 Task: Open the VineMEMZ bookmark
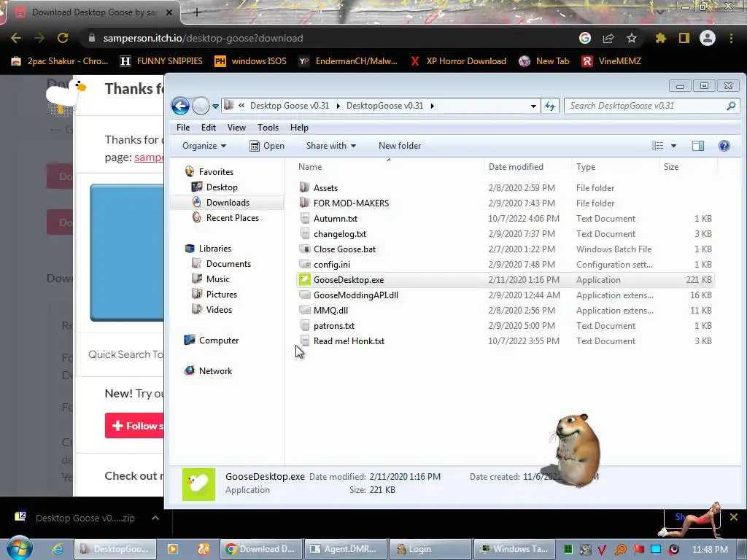click(x=612, y=61)
